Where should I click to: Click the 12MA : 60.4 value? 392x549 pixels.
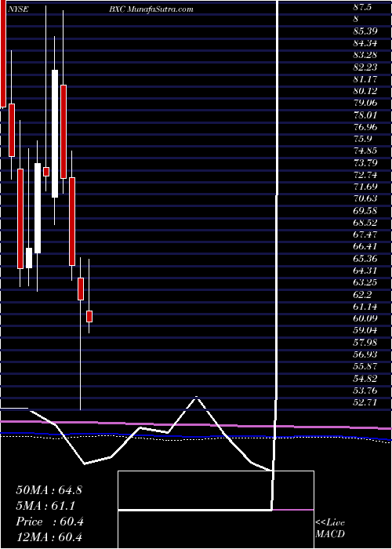tap(49, 537)
